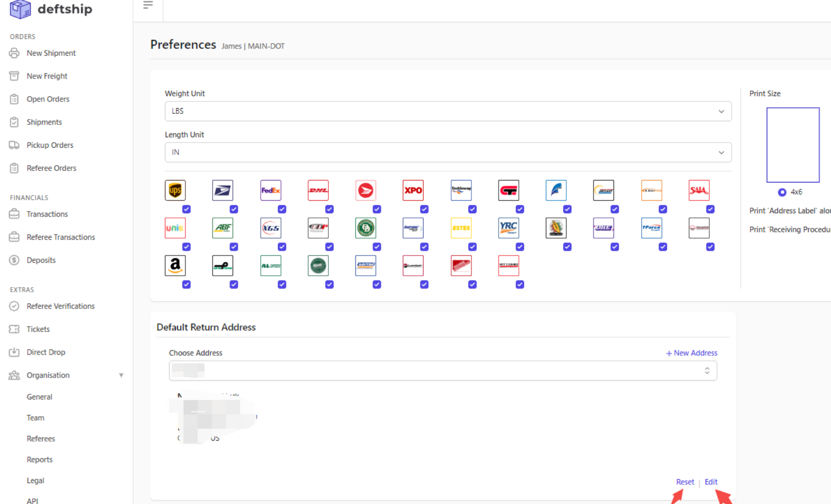Click the New Shipment printer icon

pyautogui.click(x=14, y=53)
